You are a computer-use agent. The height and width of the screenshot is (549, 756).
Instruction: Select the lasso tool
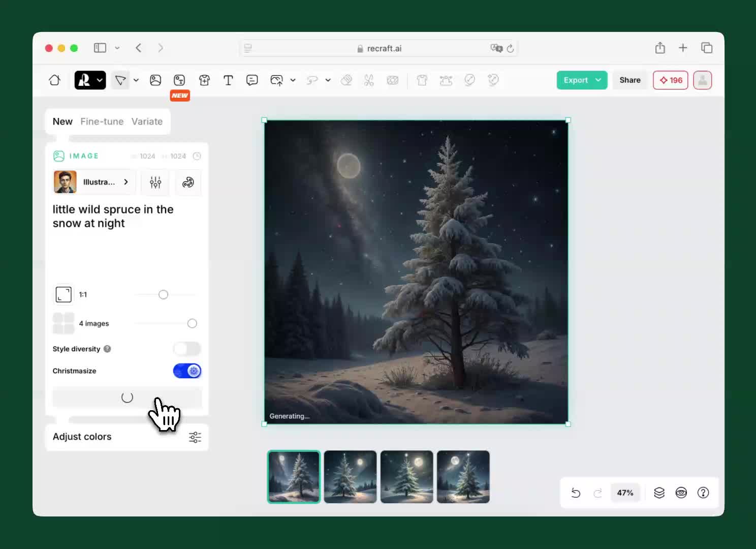[312, 80]
